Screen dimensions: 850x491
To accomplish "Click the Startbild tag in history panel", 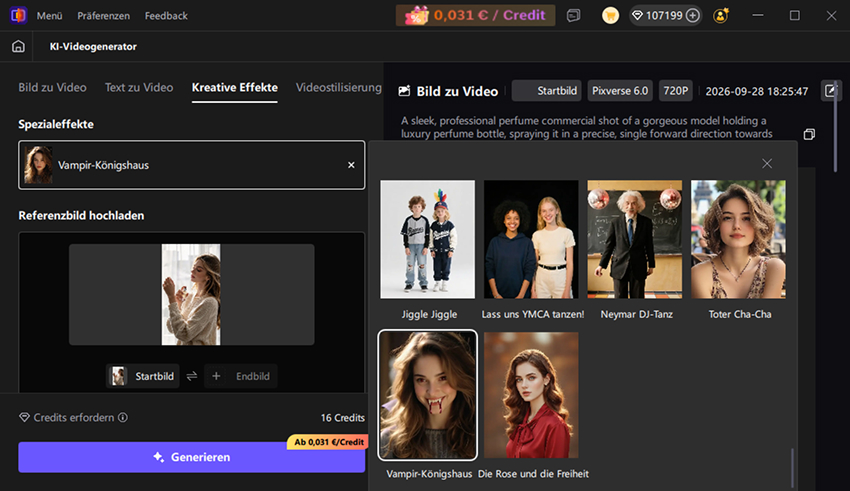I will [x=546, y=91].
